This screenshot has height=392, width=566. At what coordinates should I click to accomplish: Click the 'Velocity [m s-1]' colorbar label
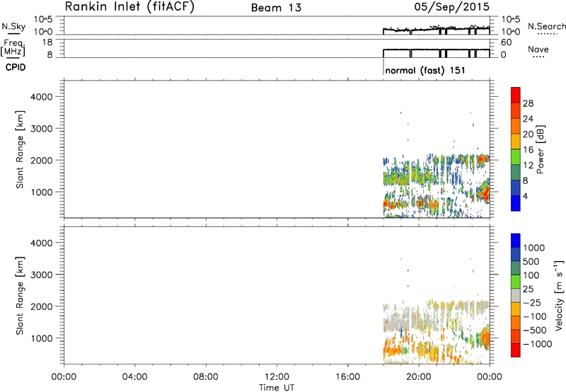coord(559,295)
